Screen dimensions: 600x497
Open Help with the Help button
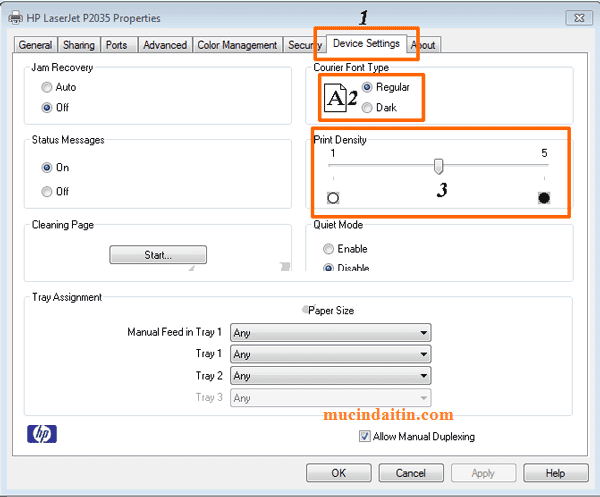click(556, 473)
